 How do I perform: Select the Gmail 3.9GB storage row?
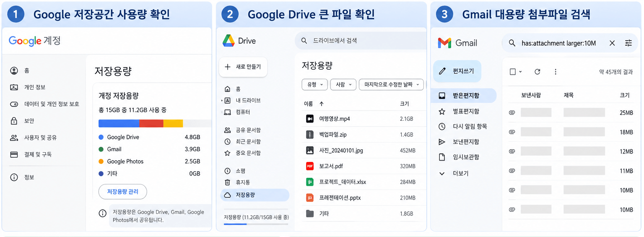(149, 149)
